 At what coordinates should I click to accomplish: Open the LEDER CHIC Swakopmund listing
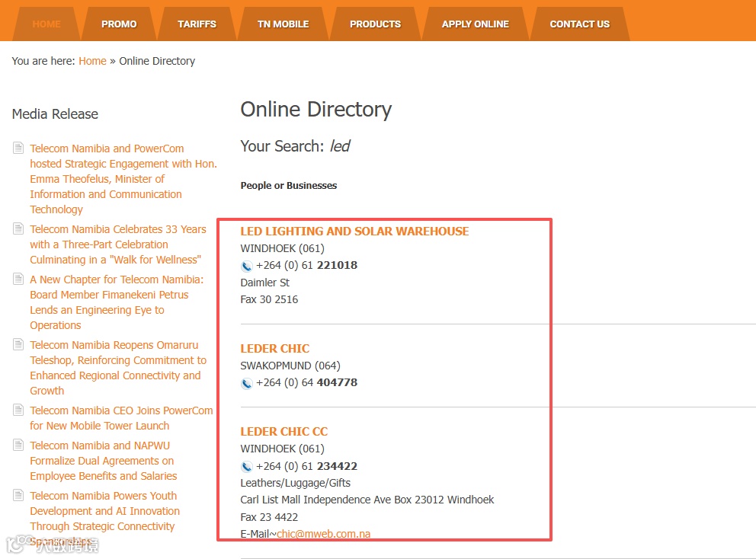275,348
